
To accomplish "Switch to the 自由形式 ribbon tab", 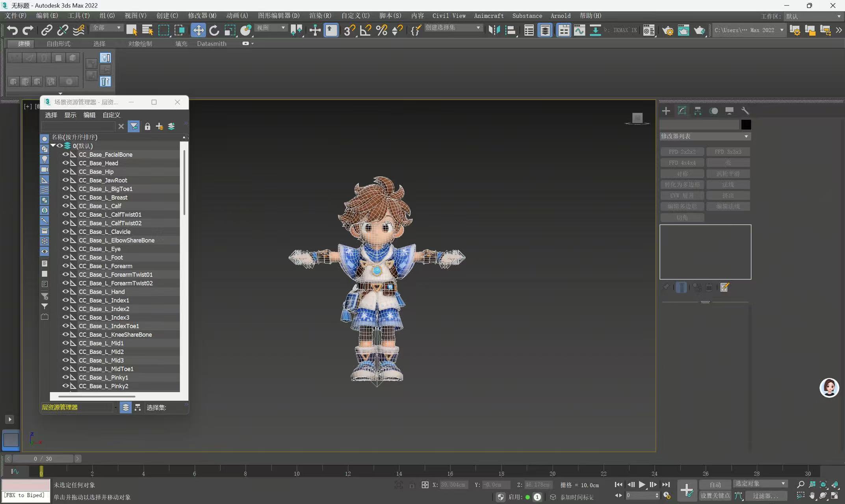I will pos(58,44).
